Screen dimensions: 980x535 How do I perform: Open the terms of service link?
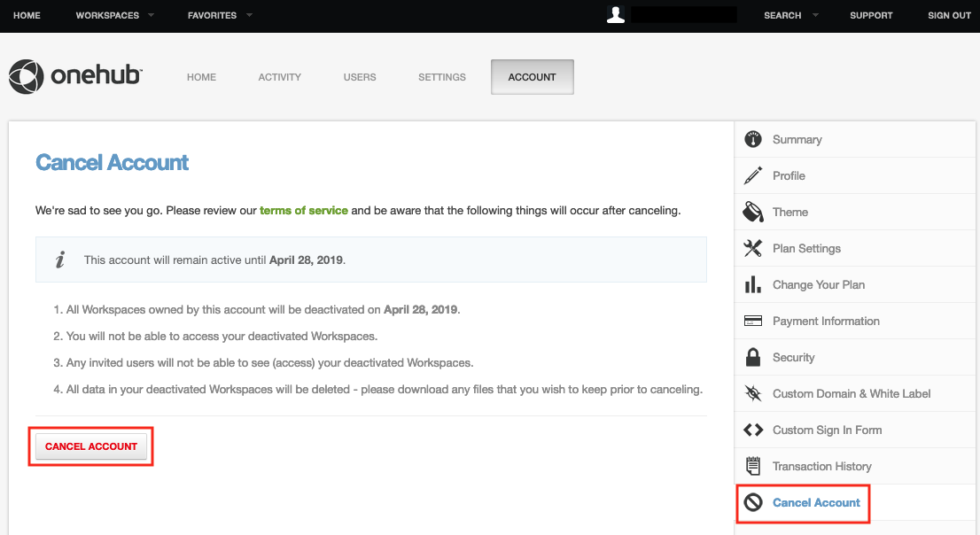pos(304,210)
